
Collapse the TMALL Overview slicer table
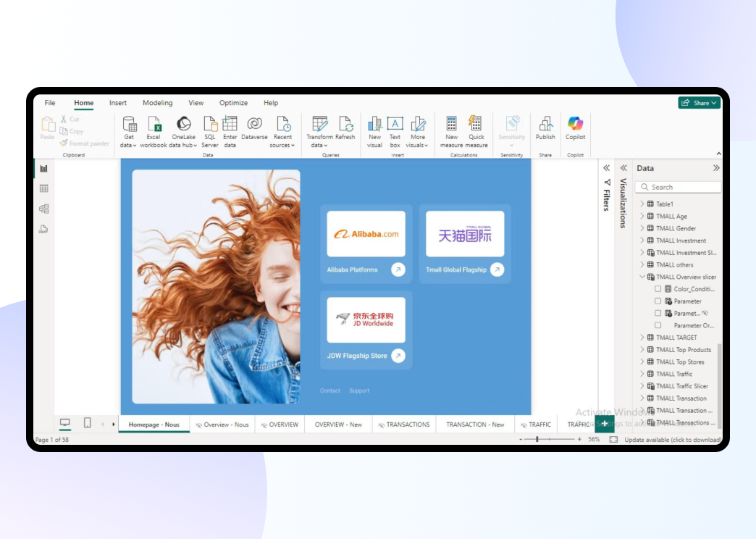pyautogui.click(x=642, y=277)
